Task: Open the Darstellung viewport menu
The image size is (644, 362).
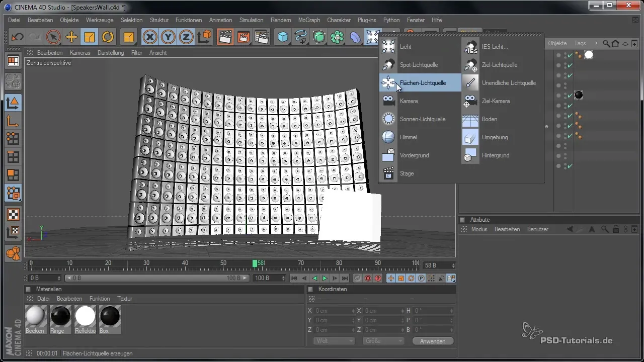Action: tap(111, 53)
